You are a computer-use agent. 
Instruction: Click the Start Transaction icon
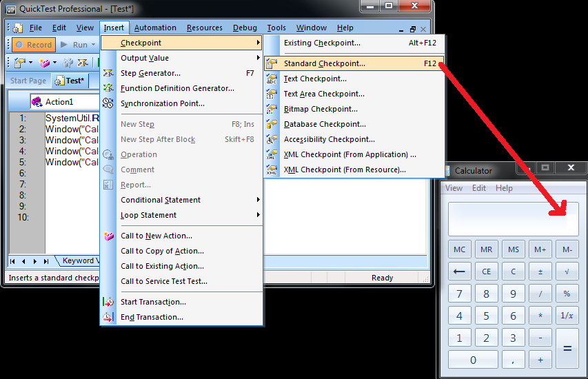click(108, 302)
